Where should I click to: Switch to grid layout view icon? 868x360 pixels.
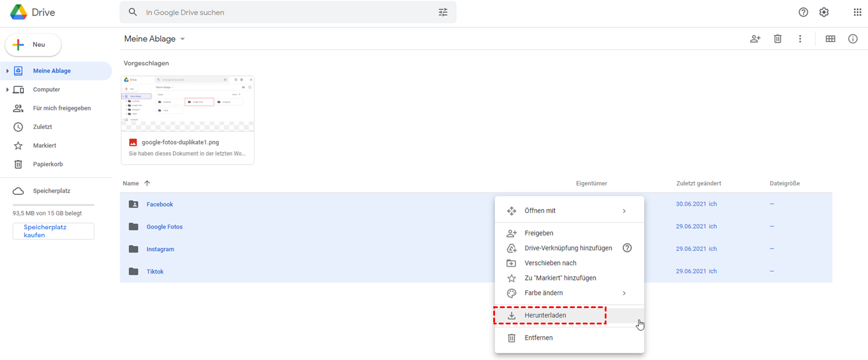pos(830,39)
